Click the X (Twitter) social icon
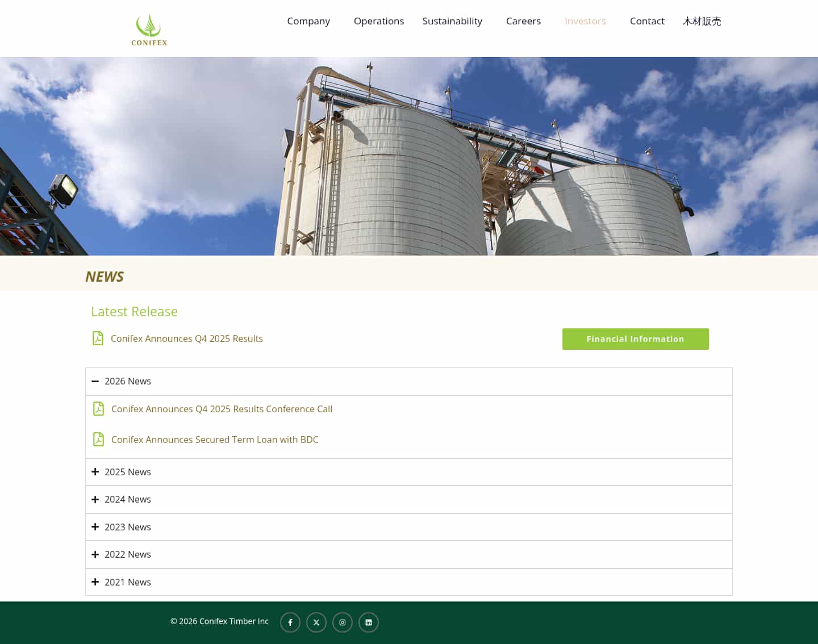This screenshot has width=818, height=644. click(x=316, y=622)
